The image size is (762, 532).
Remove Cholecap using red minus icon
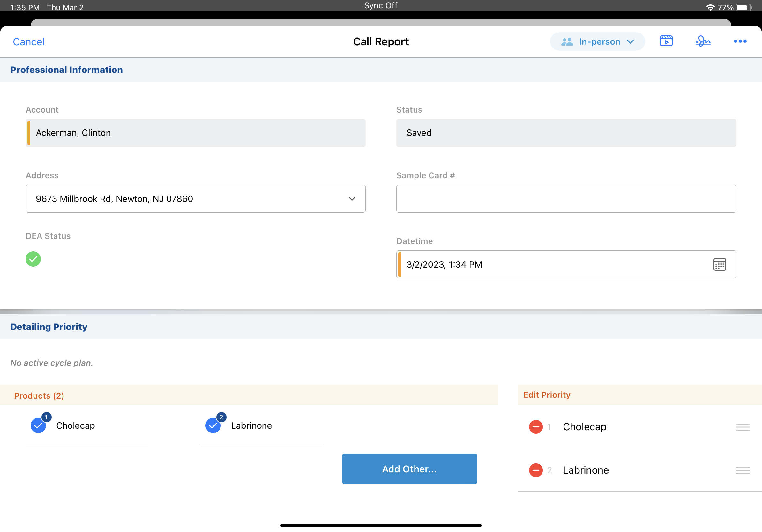point(535,426)
